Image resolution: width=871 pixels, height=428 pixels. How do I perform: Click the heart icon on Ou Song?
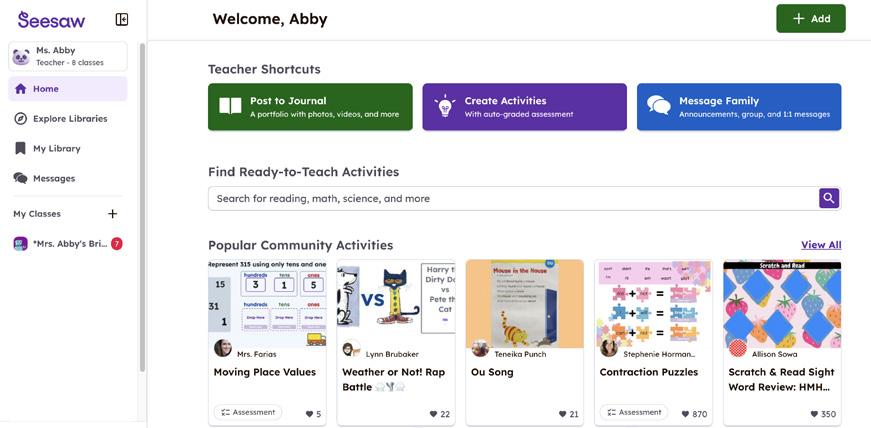pos(562,414)
